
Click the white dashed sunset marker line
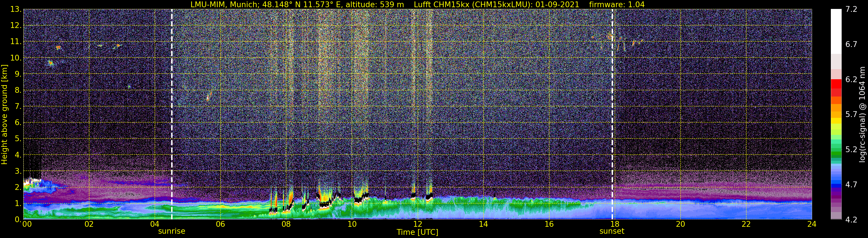612,114
